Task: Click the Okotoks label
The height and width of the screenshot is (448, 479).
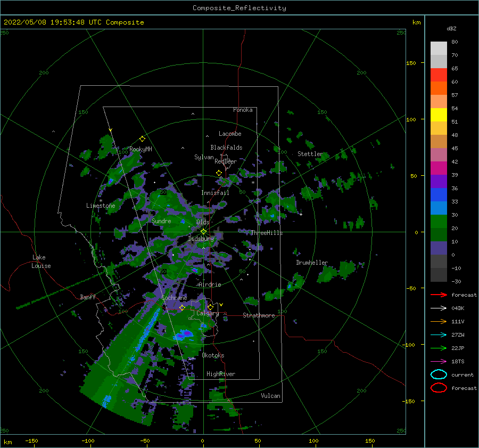Action: [x=213, y=355]
